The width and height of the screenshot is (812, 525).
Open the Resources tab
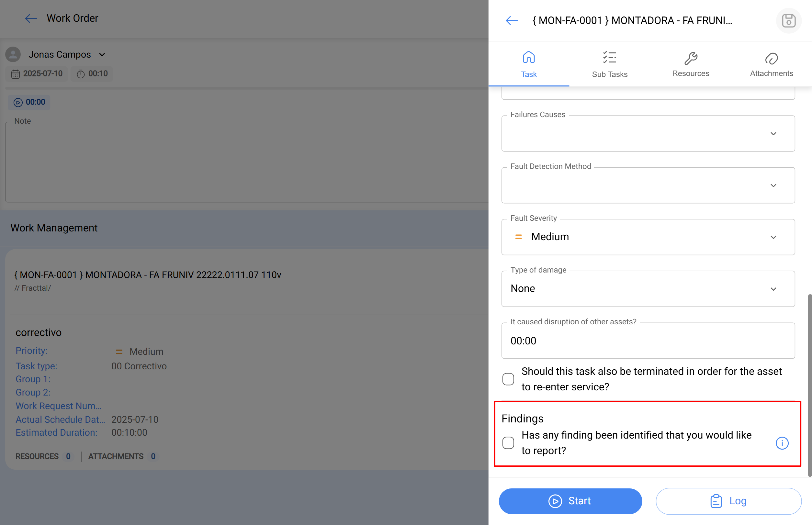pyautogui.click(x=690, y=64)
